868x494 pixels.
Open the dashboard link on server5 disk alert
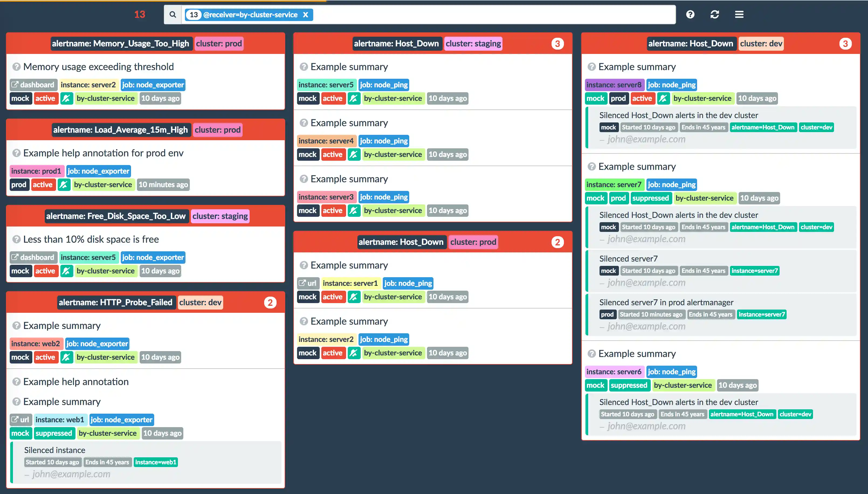tap(33, 257)
